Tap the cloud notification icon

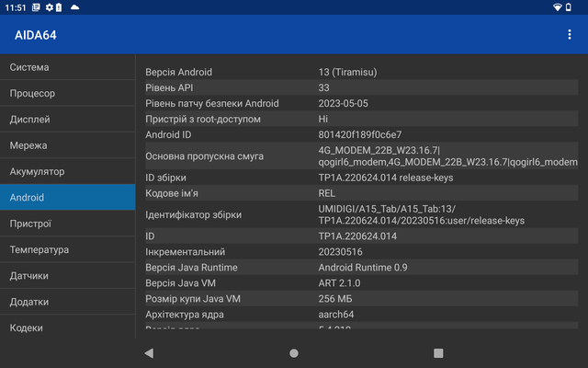click(x=75, y=7)
